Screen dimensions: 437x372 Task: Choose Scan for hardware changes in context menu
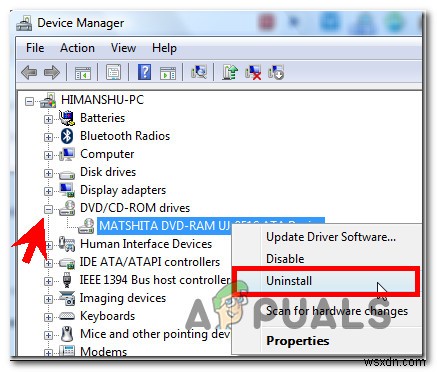tap(337, 311)
